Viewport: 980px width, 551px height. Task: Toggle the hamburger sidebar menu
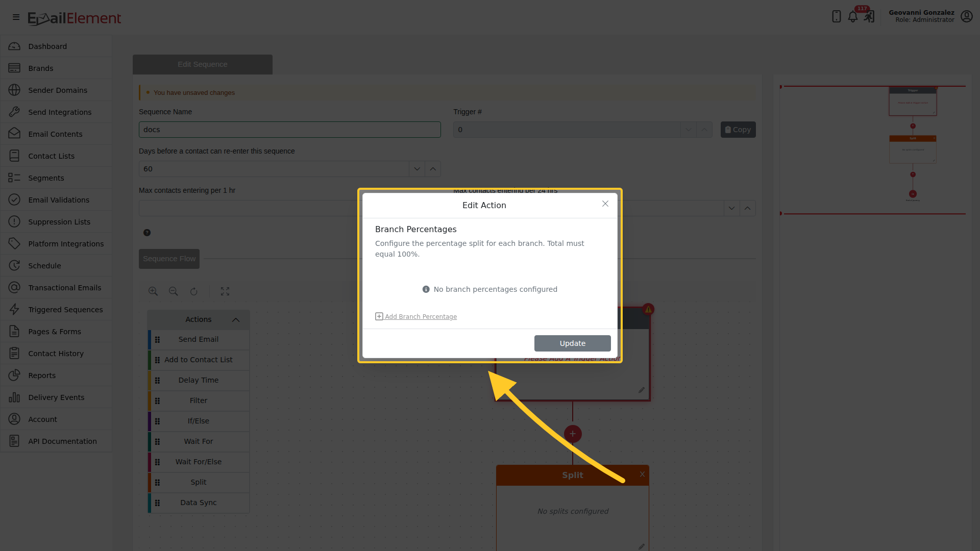16,17
